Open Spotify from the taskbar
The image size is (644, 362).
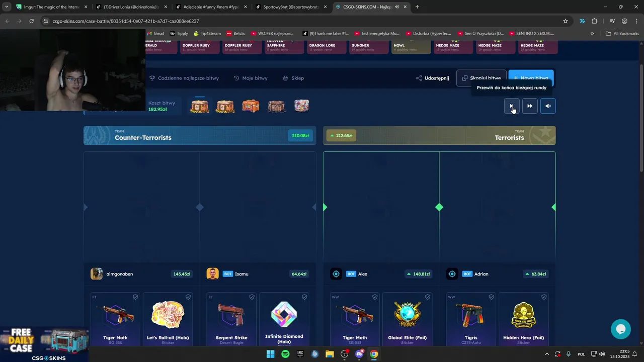pyautogui.click(x=285, y=354)
